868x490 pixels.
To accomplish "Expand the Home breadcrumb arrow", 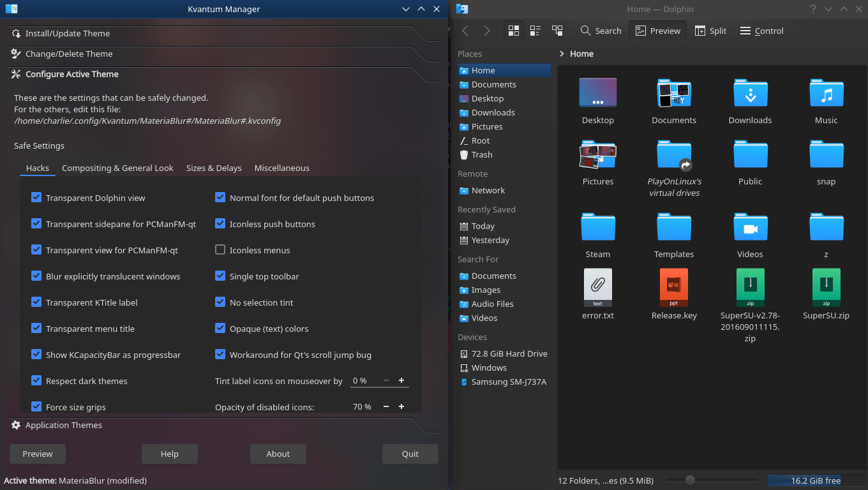I will 562,54.
